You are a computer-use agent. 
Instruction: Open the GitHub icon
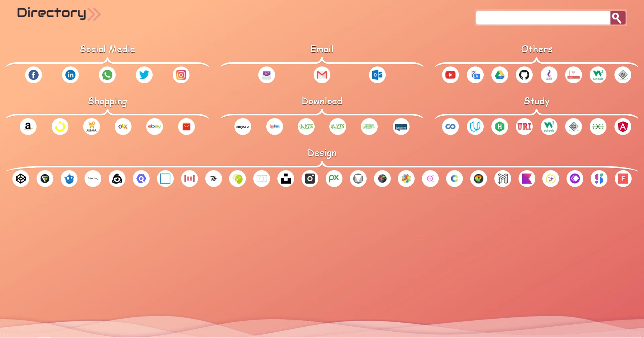click(x=524, y=75)
